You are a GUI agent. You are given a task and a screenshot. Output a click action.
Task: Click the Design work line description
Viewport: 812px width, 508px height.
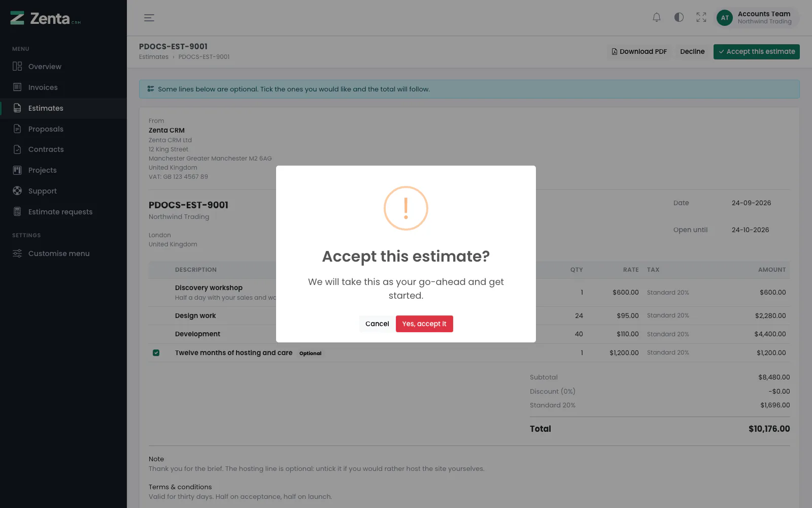195,315
